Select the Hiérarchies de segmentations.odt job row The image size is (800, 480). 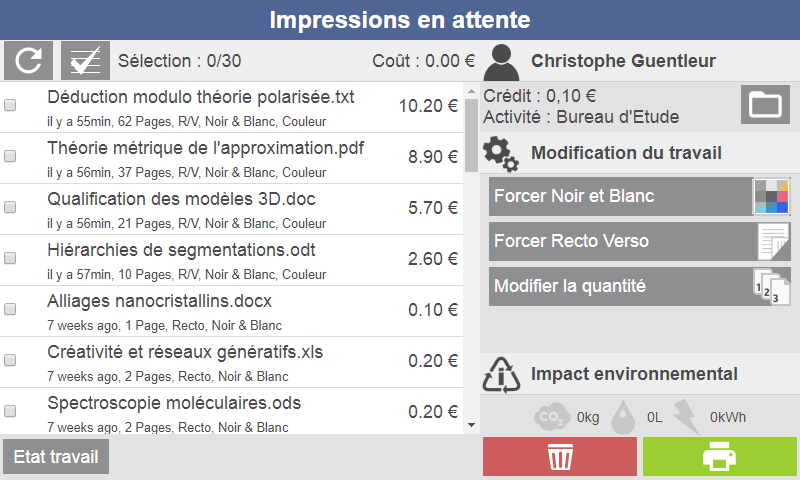tap(232, 260)
